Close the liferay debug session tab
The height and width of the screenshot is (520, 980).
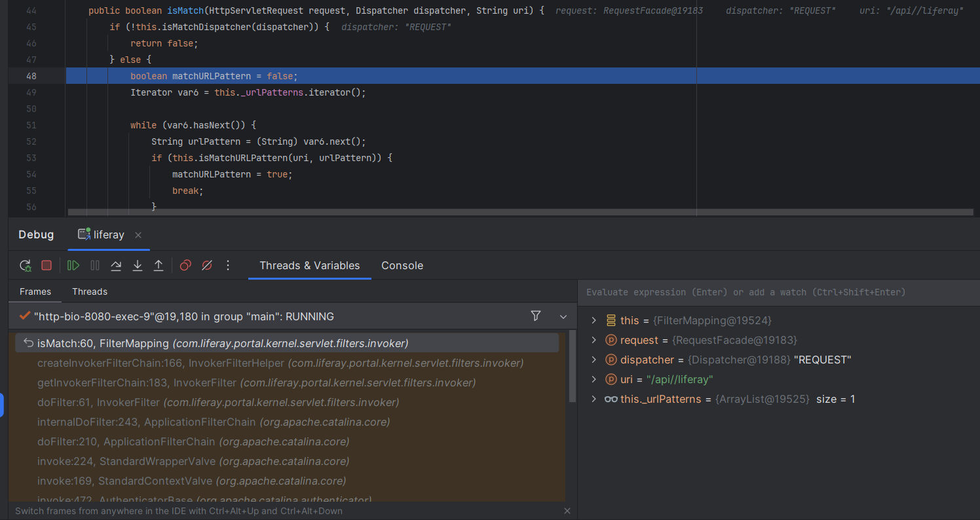tap(138, 235)
